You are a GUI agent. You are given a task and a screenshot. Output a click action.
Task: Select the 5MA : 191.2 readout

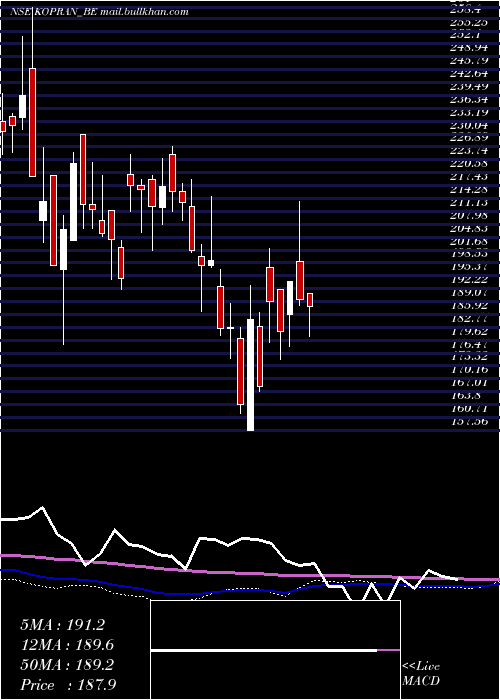click(62, 625)
